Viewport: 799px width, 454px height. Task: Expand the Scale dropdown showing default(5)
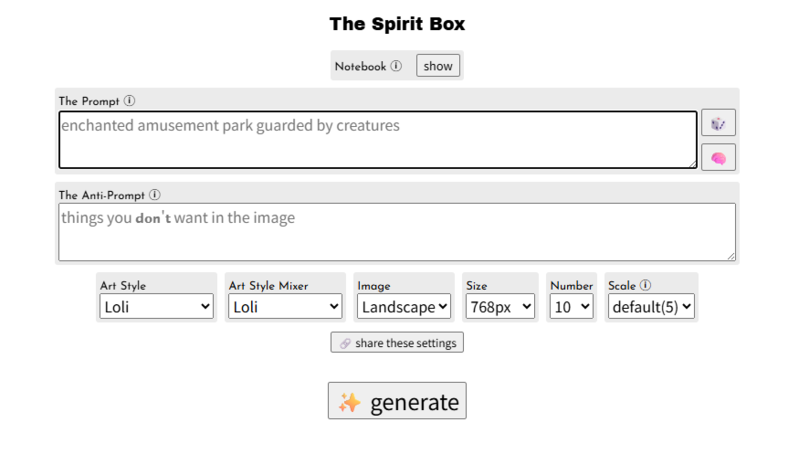(x=651, y=307)
